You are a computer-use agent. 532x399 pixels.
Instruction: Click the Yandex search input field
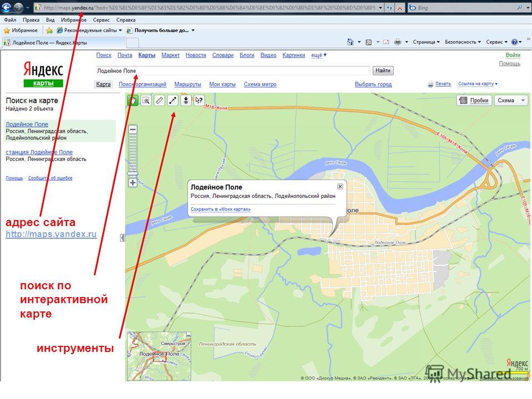(x=233, y=70)
